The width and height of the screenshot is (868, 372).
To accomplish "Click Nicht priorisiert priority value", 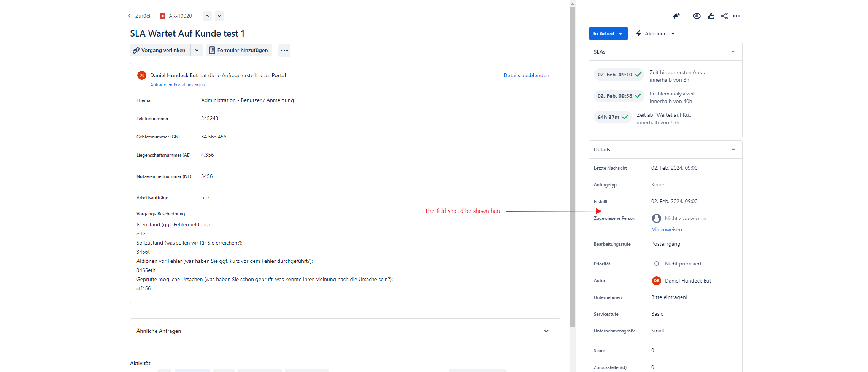I will click(683, 264).
